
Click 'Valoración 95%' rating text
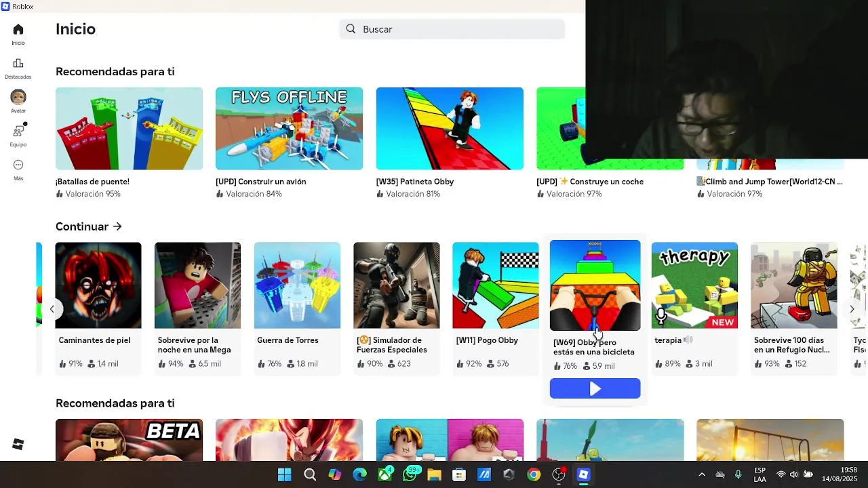click(x=93, y=194)
